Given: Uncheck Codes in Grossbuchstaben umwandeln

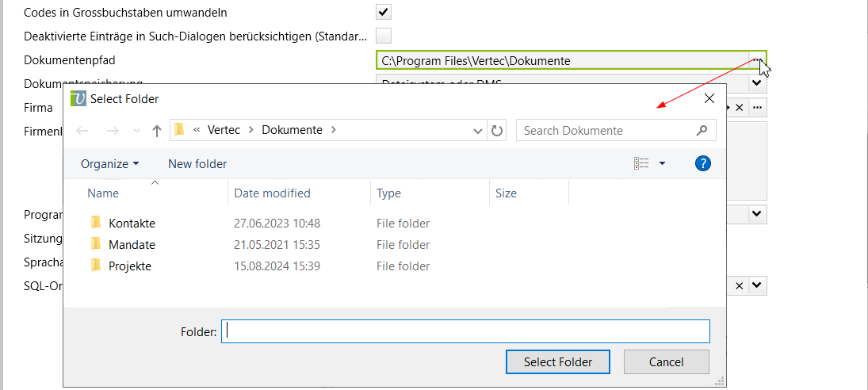Looking at the screenshot, I should (x=384, y=13).
